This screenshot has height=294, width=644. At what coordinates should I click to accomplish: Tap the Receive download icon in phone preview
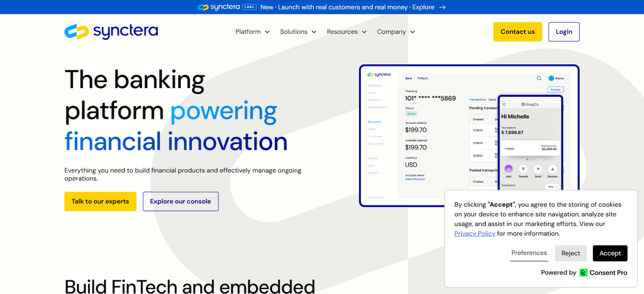[x=552, y=169]
